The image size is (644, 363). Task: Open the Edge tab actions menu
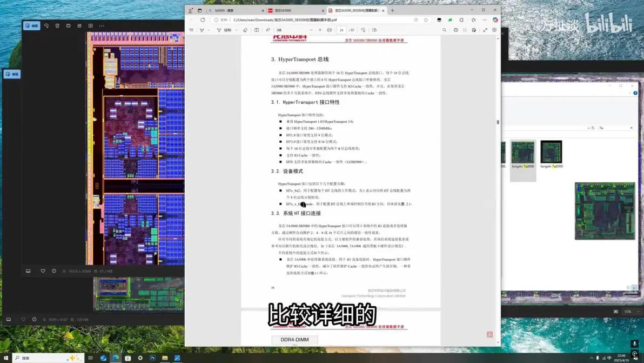click(199, 10)
